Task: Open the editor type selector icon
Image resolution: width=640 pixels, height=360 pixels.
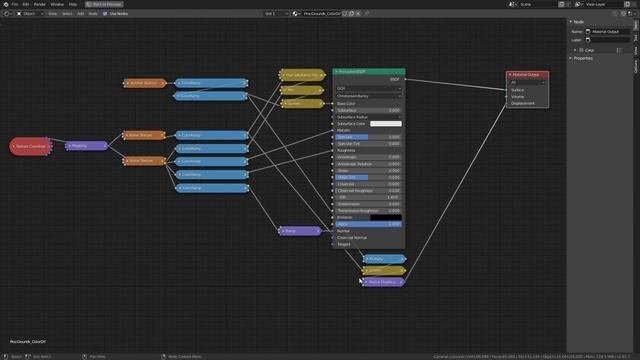Action: pos(7,13)
